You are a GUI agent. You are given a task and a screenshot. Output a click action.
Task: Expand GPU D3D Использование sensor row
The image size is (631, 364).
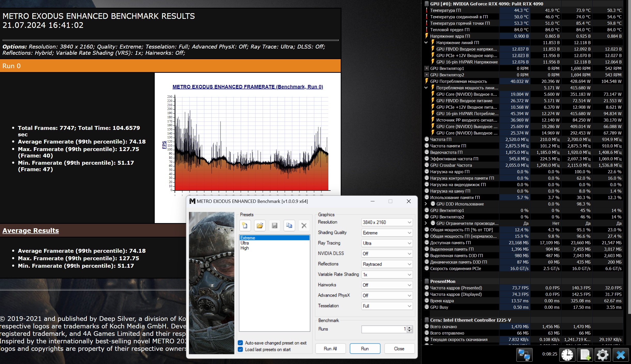pos(426,204)
